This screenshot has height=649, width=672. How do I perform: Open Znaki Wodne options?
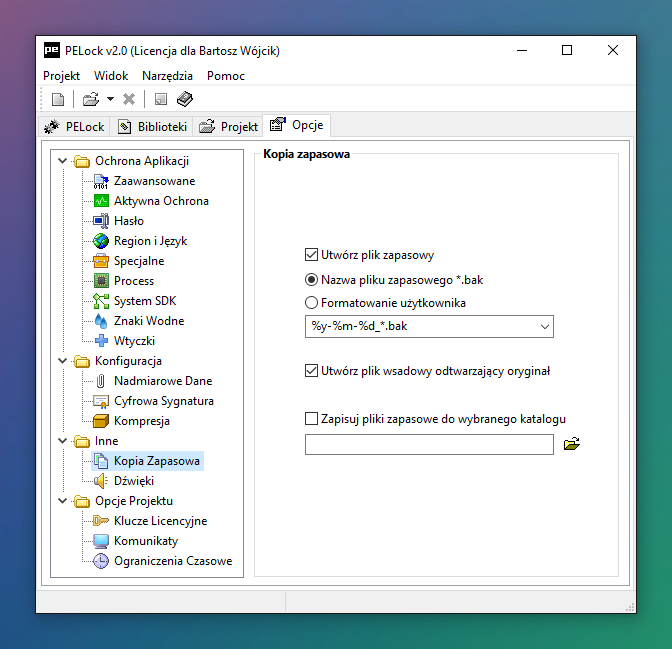[148, 321]
